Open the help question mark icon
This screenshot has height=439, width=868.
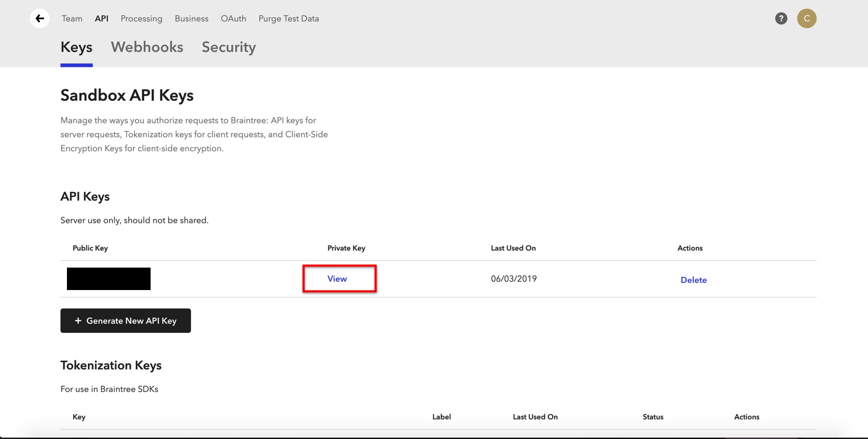tap(781, 19)
